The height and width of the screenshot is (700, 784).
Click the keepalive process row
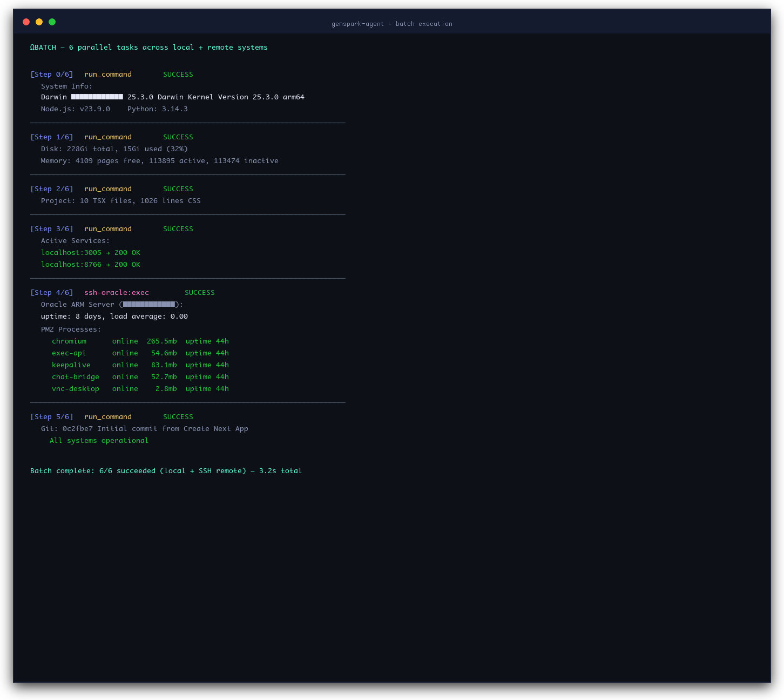coord(71,365)
